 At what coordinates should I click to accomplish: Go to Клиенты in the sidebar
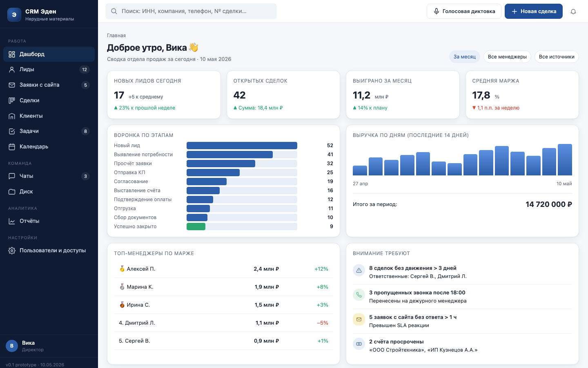pos(49,116)
